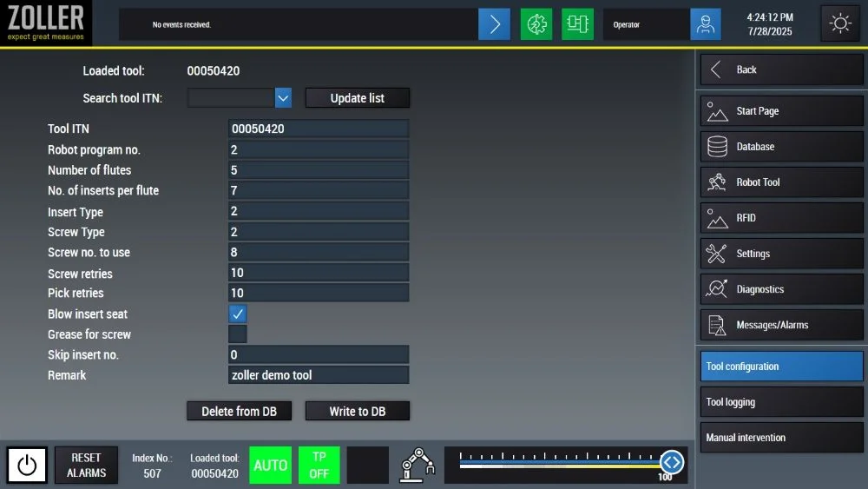Open the Database page
Viewport: 868px width, 489px height.
tap(781, 147)
